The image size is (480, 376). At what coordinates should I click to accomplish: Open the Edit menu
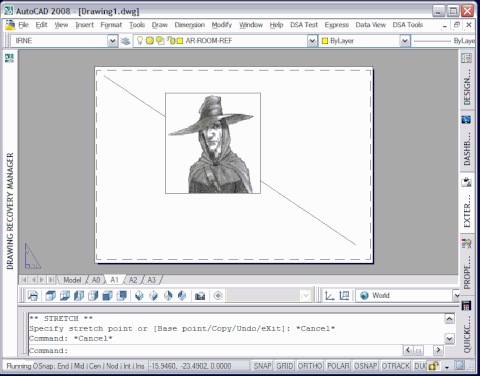pyautogui.click(x=42, y=25)
